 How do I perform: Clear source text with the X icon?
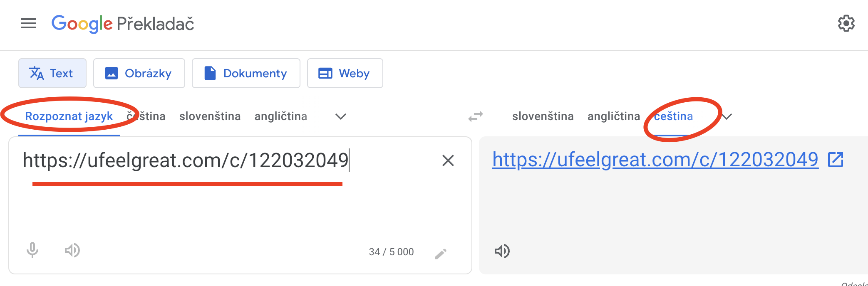coord(448,160)
